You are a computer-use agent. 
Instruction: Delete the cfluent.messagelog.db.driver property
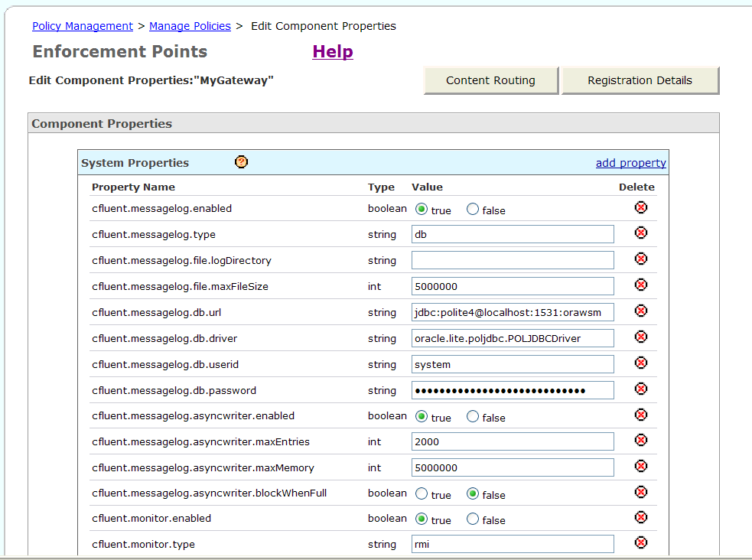coord(641,337)
